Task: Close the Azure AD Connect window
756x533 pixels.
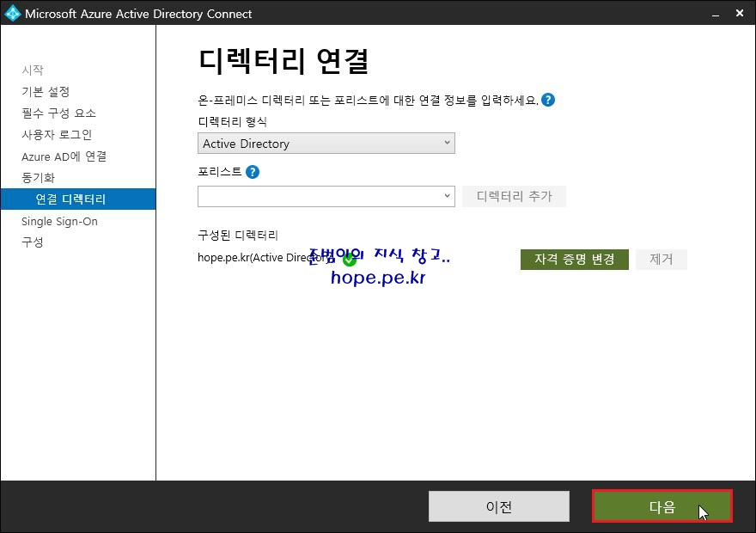Action: tap(740, 14)
